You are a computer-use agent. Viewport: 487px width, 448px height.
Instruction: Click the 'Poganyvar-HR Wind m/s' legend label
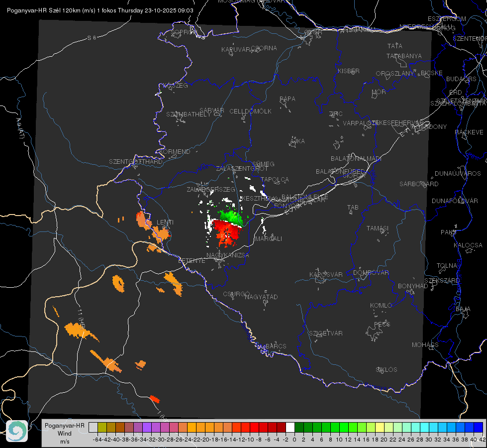coord(65,434)
